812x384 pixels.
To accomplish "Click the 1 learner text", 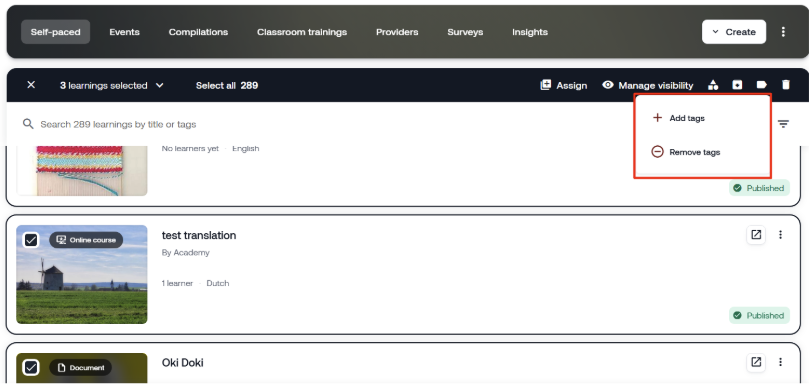I will pyautogui.click(x=177, y=284).
